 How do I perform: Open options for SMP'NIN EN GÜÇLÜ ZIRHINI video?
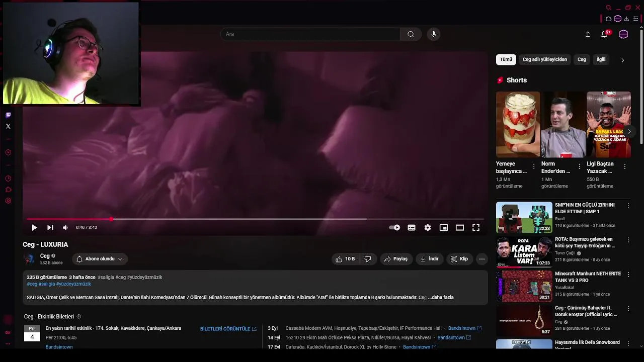628,206
